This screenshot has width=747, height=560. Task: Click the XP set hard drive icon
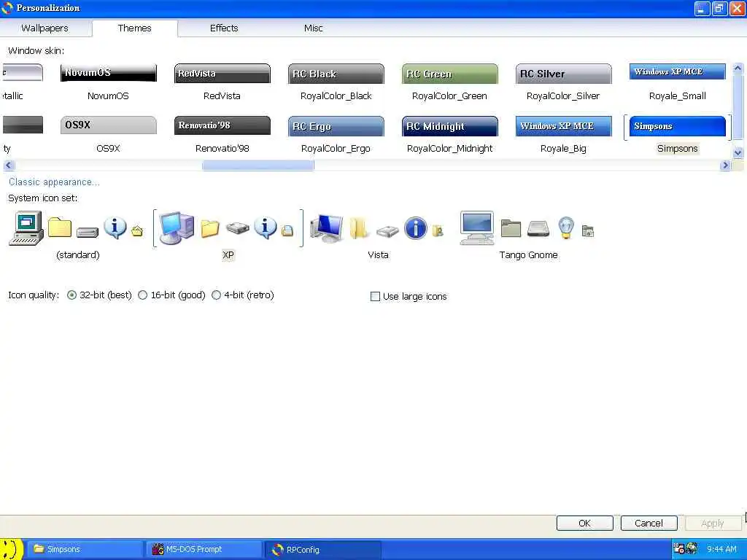pos(237,228)
